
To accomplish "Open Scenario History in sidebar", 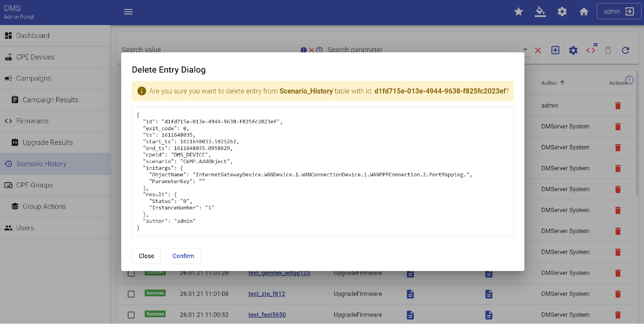I will [41, 164].
